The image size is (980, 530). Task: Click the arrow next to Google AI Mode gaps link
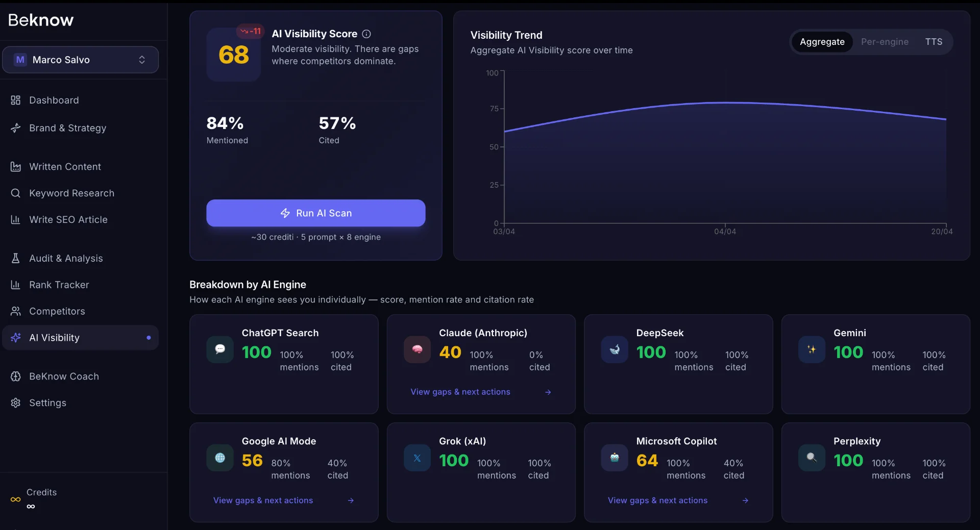coord(351,500)
